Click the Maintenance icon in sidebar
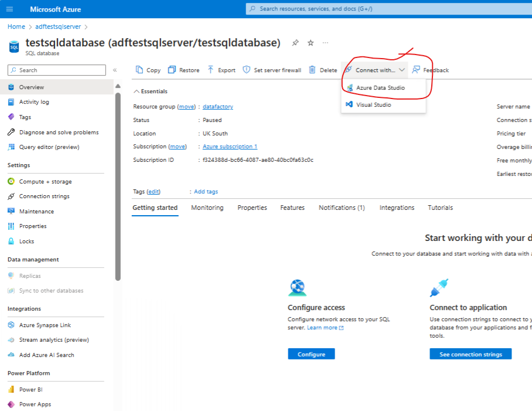Screen dimensions: 532x411 pos(11,211)
